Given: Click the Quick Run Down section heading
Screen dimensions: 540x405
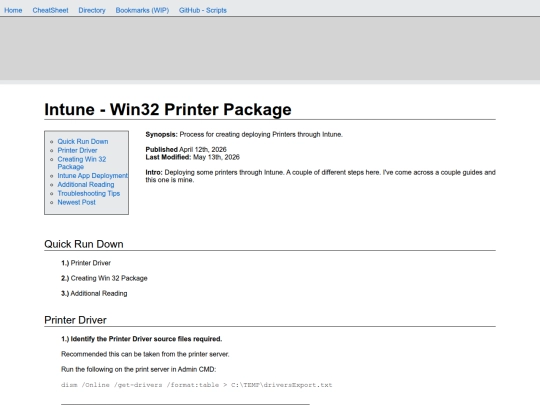Looking at the screenshot, I should point(84,244).
